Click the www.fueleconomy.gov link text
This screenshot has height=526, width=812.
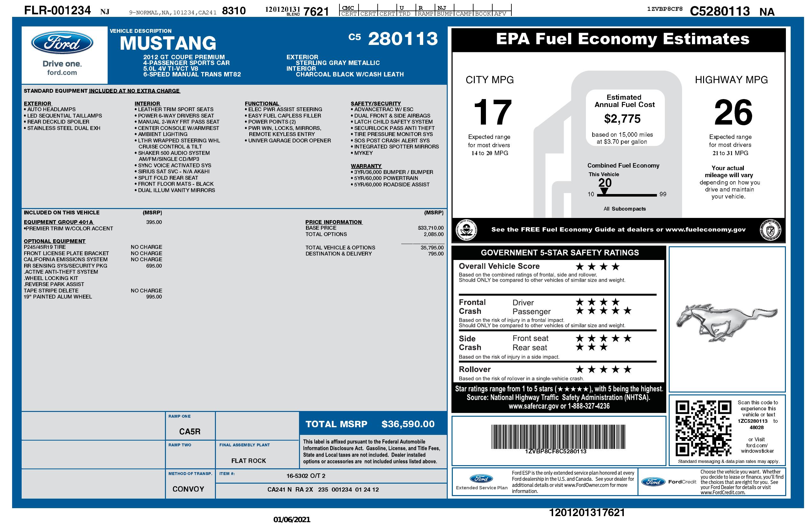[x=705, y=230]
